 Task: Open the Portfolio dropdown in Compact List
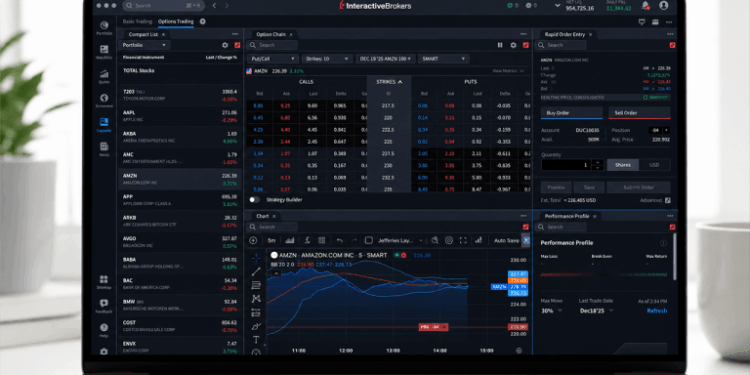tap(144, 45)
